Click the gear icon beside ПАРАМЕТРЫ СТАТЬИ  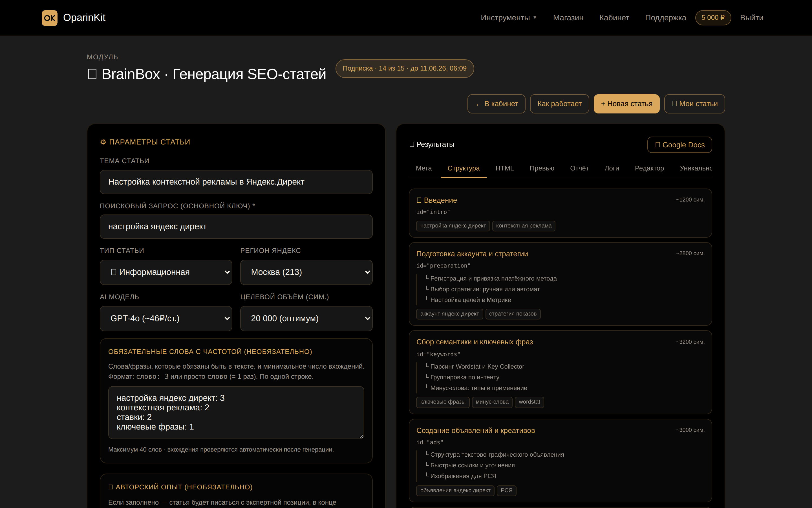click(x=103, y=142)
